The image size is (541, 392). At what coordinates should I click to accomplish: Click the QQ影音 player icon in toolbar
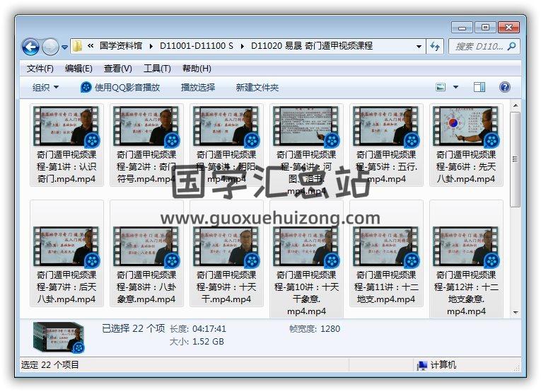click(86, 87)
